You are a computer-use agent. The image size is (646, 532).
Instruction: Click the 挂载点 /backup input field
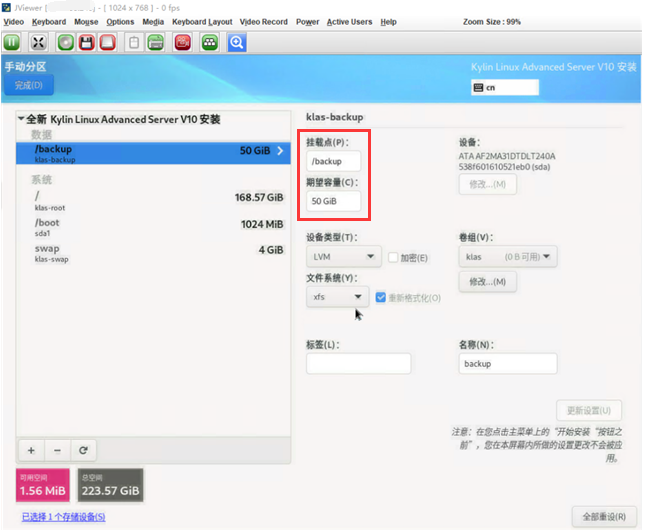[x=333, y=161]
